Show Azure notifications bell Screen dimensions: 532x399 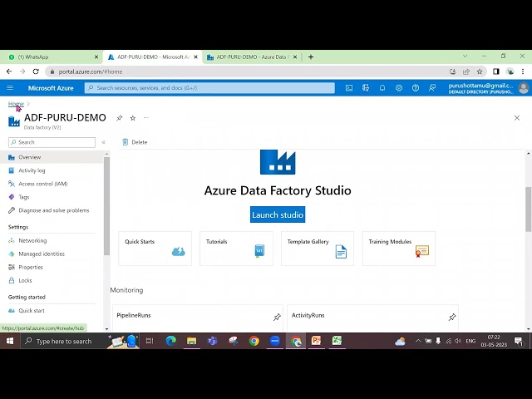(382, 88)
